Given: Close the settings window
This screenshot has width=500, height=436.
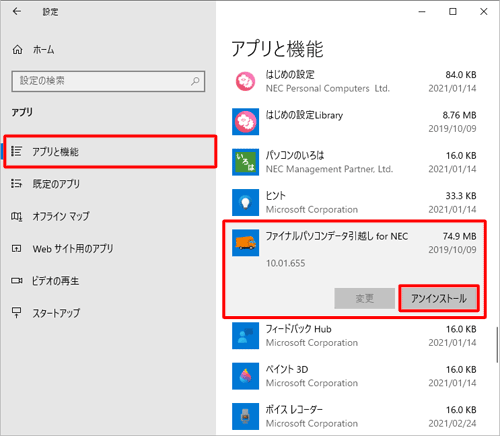Looking at the screenshot, I should pos(484,12).
